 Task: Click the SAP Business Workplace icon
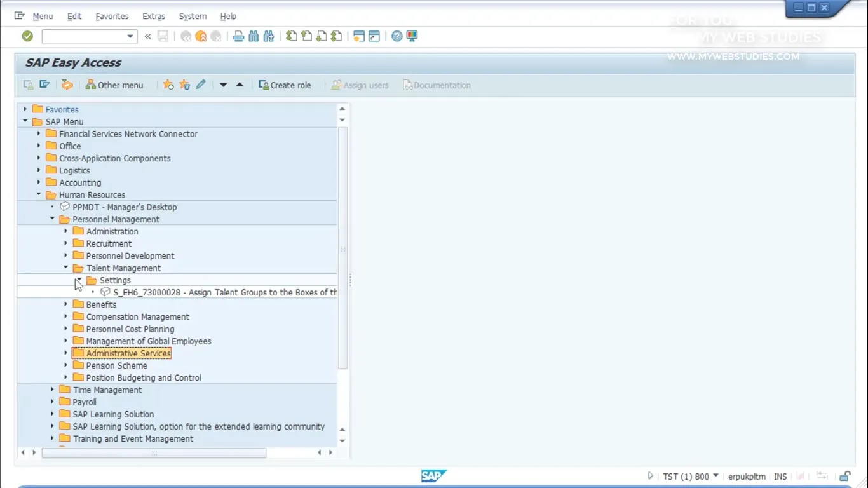[67, 85]
